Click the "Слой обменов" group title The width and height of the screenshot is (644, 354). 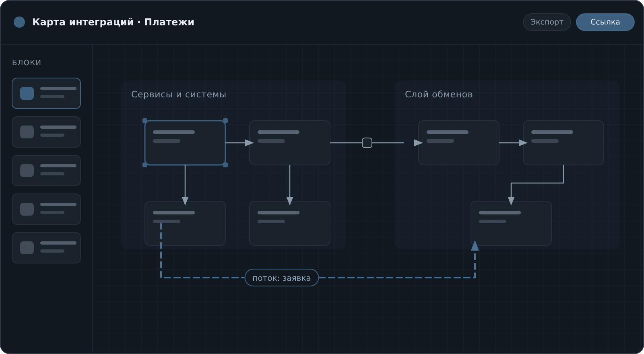pyautogui.click(x=439, y=95)
